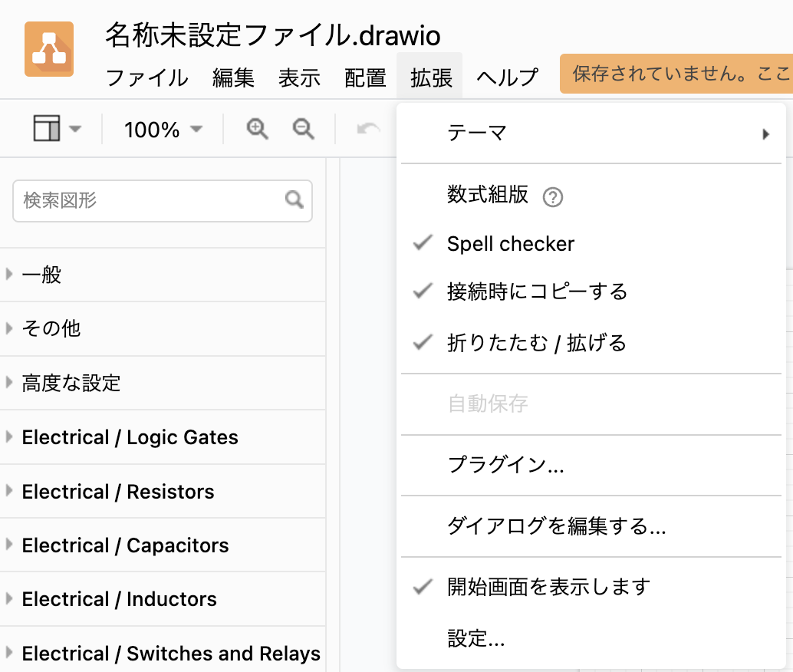Select プラグイン... menu entry

[591, 465]
